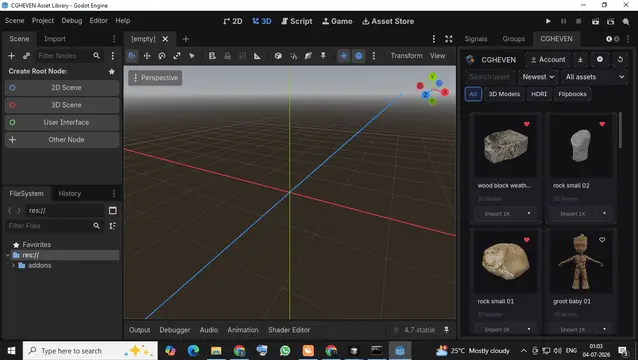Expand the addons folder
Screen dimensions: 638x360
coord(13,266)
